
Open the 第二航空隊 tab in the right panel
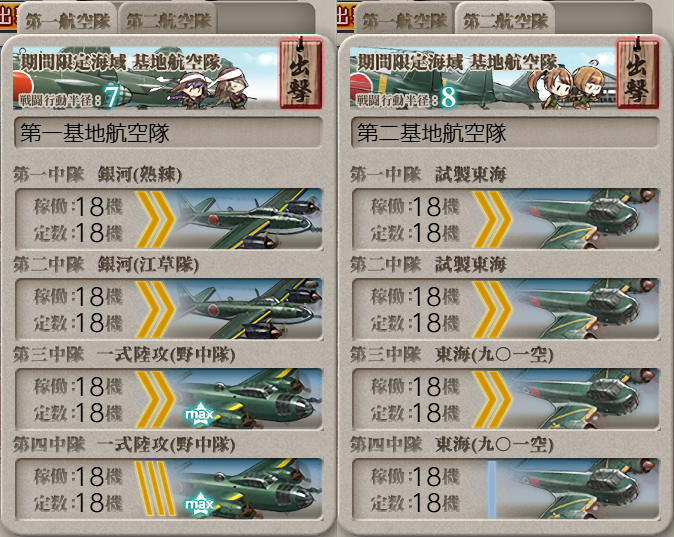coord(506,20)
